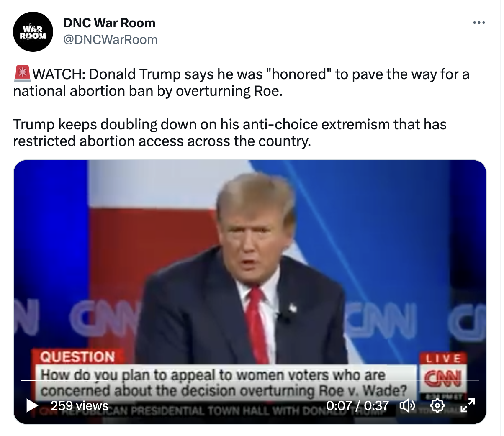Mute the video using the speaker icon
The height and width of the screenshot is (436, 504).
(407, 405)
